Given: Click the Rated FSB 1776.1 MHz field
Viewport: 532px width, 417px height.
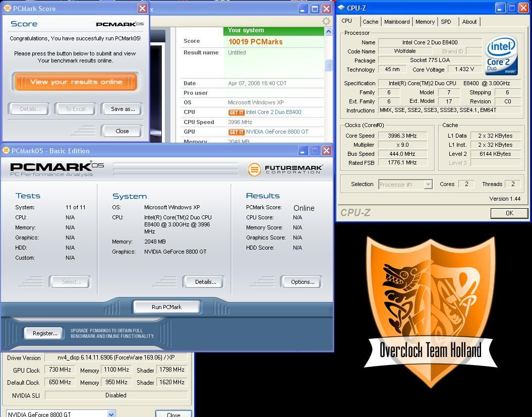Looking at the screenshot, I should pyautogui.click(x=402, y=163).
